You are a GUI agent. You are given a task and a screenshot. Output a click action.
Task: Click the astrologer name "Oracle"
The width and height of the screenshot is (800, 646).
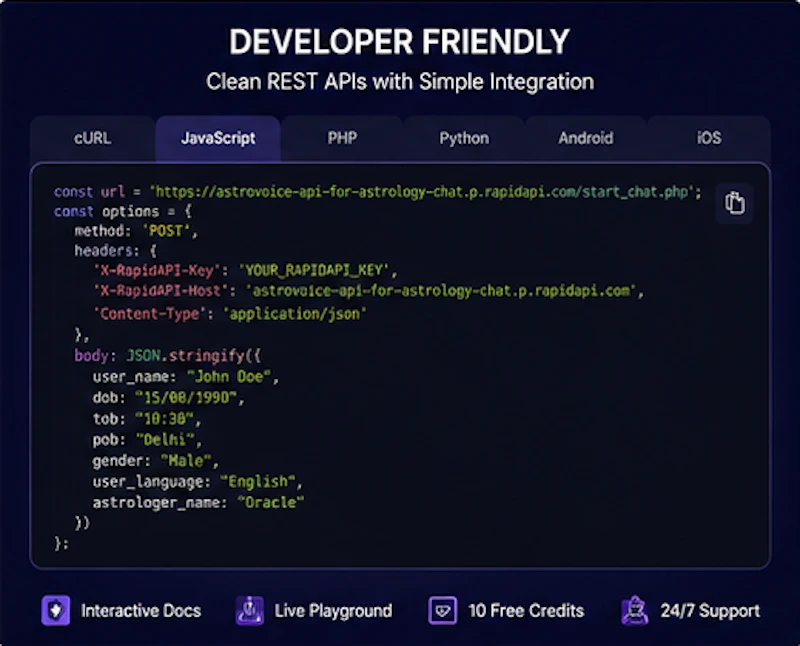pos(271,503)
